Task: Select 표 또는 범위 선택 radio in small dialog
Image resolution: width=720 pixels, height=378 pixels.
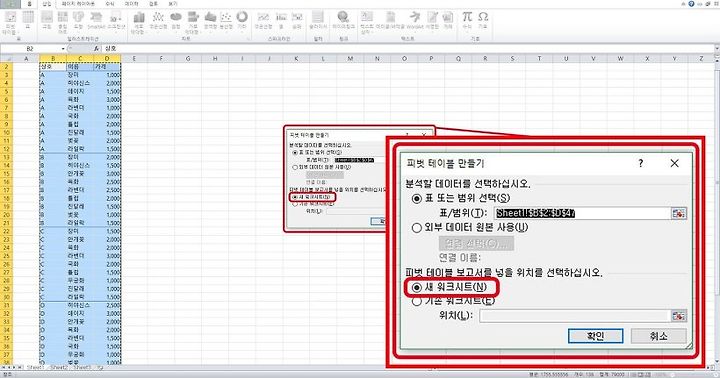Action: pyautogui.click(x=295, y=152)
